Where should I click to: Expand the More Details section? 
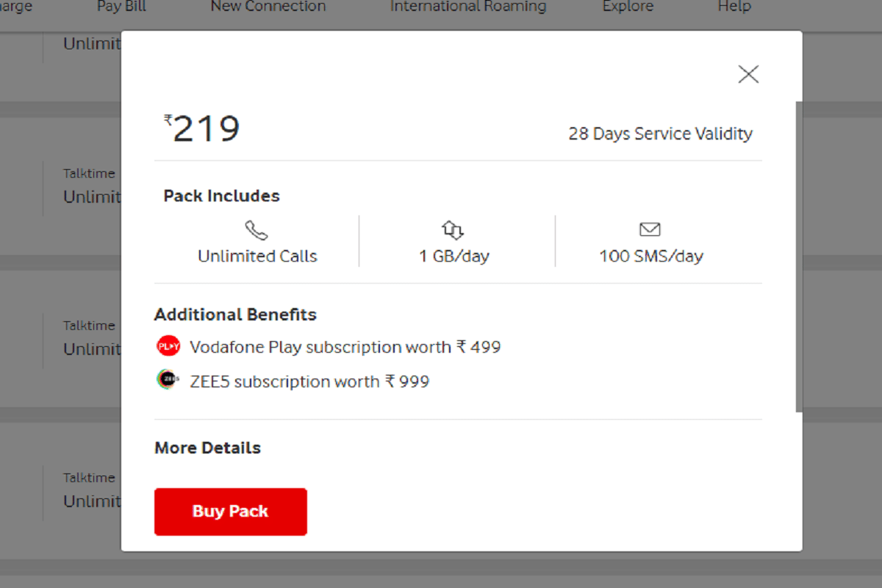pyautogui.click(x=207, y=448)
